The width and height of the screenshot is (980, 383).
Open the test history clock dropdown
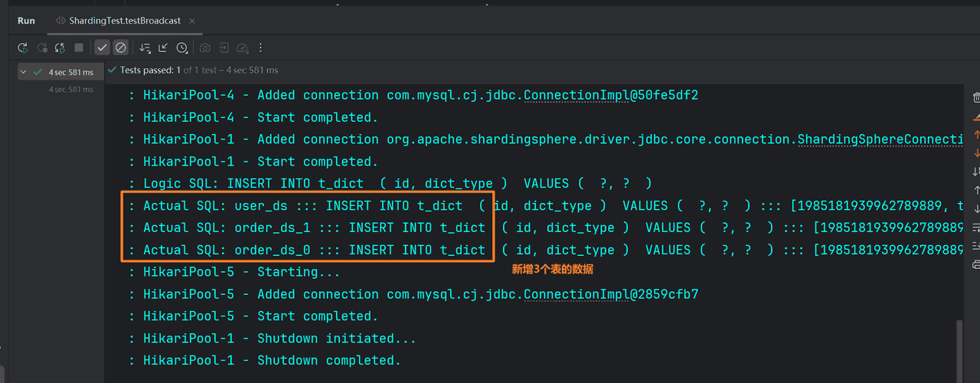182,47
